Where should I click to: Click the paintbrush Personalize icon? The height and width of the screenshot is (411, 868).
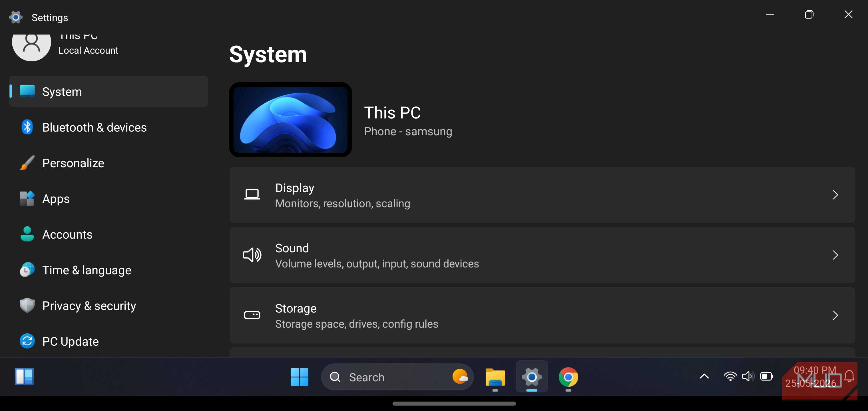pyautogui.click(x=27, y=163)
